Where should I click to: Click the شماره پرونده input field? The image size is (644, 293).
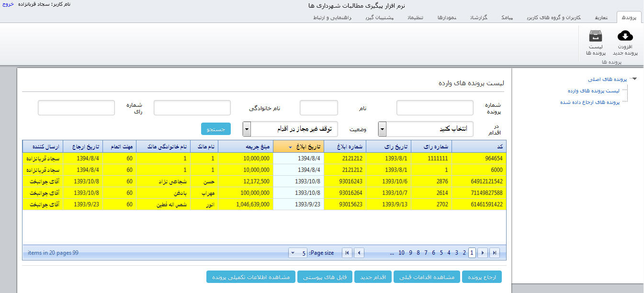[435, 108]
